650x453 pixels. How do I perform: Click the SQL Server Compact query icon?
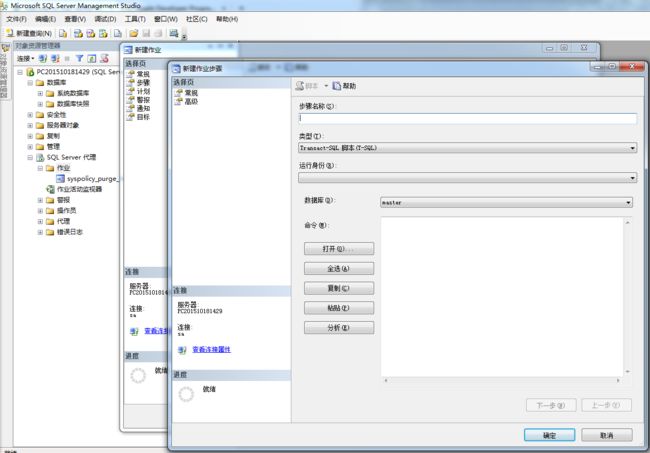118,33
